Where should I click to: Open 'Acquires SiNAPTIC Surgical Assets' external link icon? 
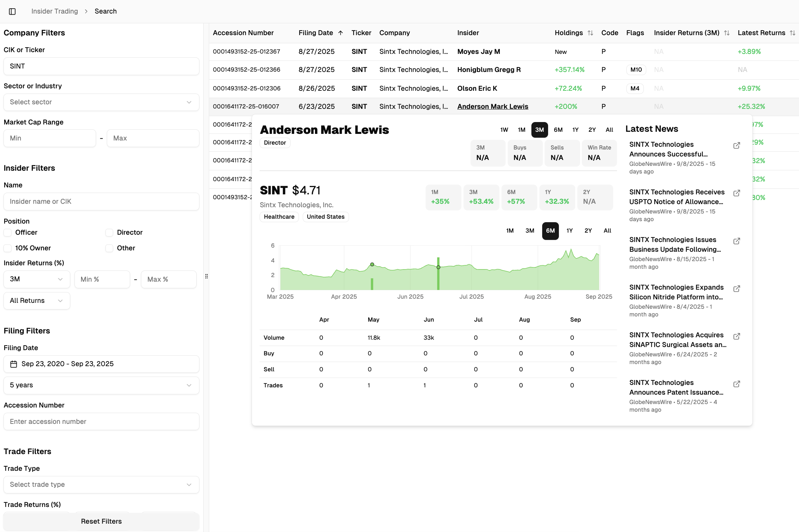tap(737, 336)
